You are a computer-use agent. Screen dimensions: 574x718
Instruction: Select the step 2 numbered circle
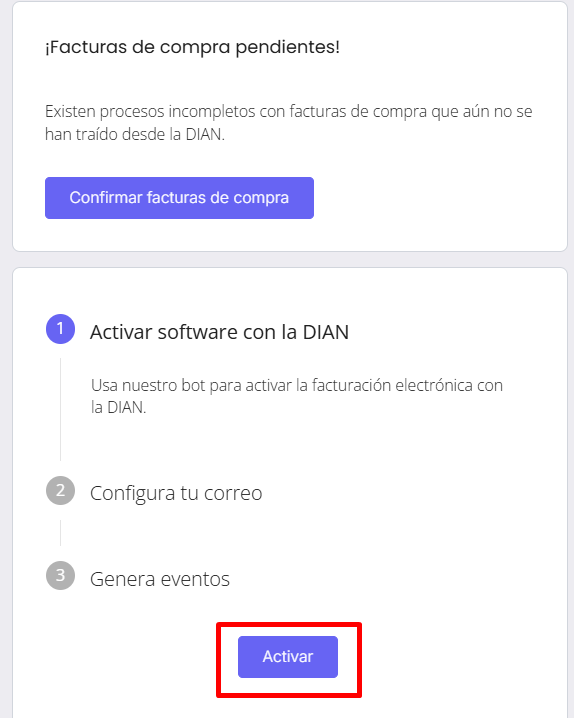pos(60,490)
